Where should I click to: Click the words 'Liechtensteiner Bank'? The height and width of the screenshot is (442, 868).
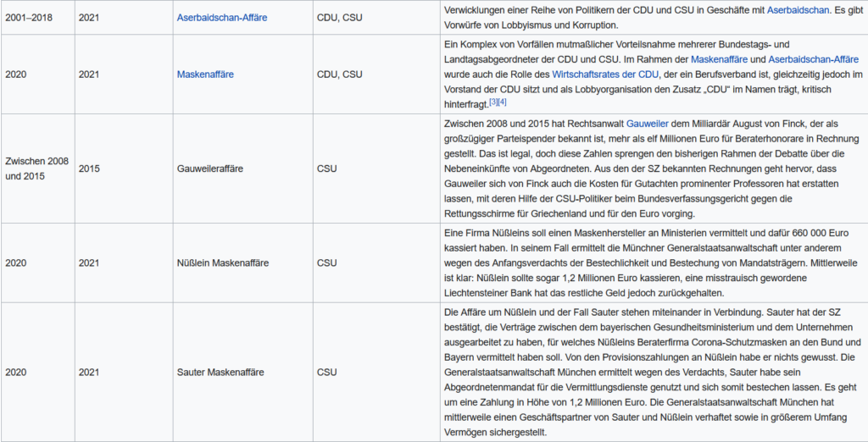click(487, 293)
